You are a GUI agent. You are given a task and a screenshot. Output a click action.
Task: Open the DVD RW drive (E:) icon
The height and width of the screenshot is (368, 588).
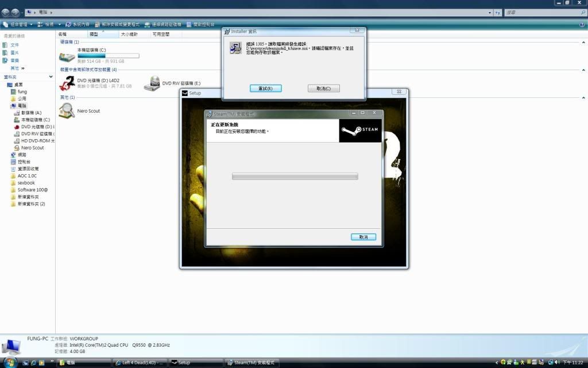tap(152, 83)
